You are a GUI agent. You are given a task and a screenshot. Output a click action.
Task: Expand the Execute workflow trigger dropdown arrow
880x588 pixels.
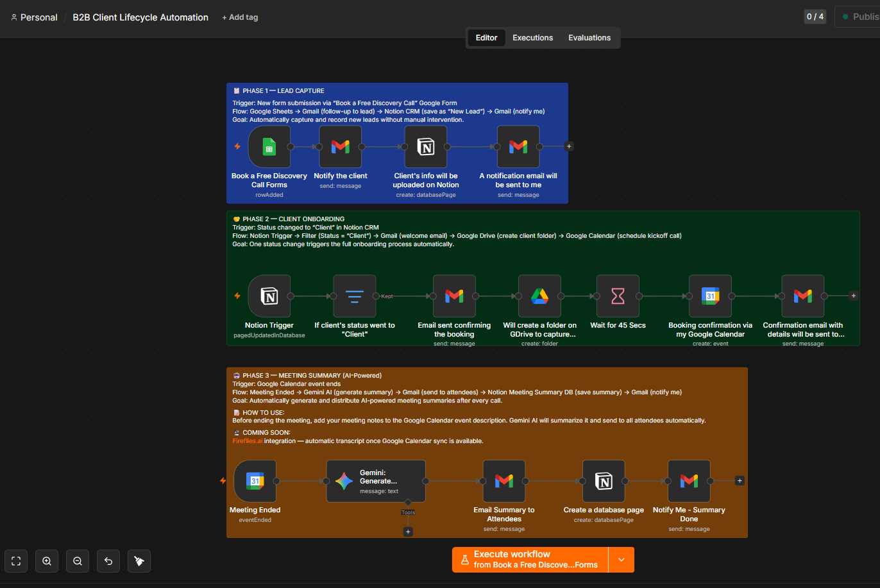click(622, 560)
